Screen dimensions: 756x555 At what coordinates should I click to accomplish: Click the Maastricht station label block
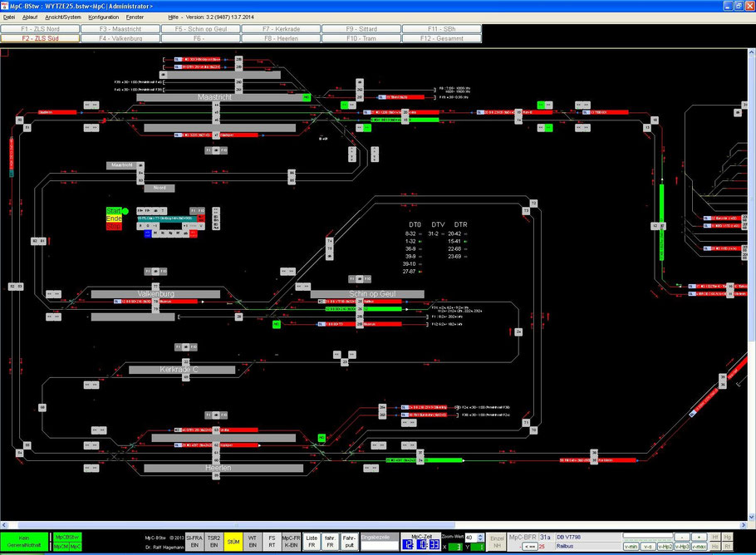pos(214,97)
